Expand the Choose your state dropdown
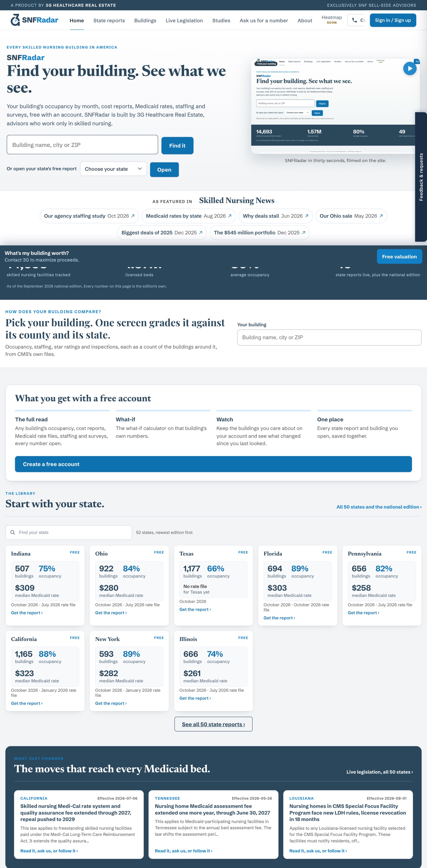The width and height of the screenshot is (427, 868). click(113, 169)
